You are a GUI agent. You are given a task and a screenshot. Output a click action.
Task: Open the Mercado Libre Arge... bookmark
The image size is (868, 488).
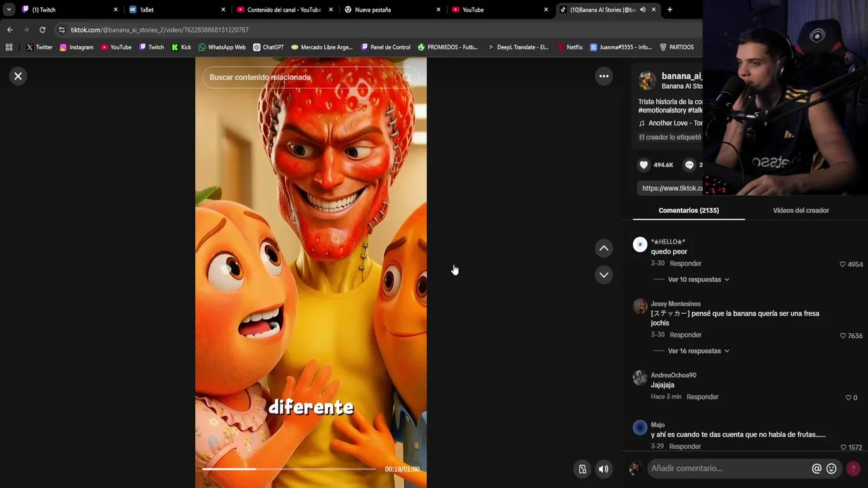322,47
